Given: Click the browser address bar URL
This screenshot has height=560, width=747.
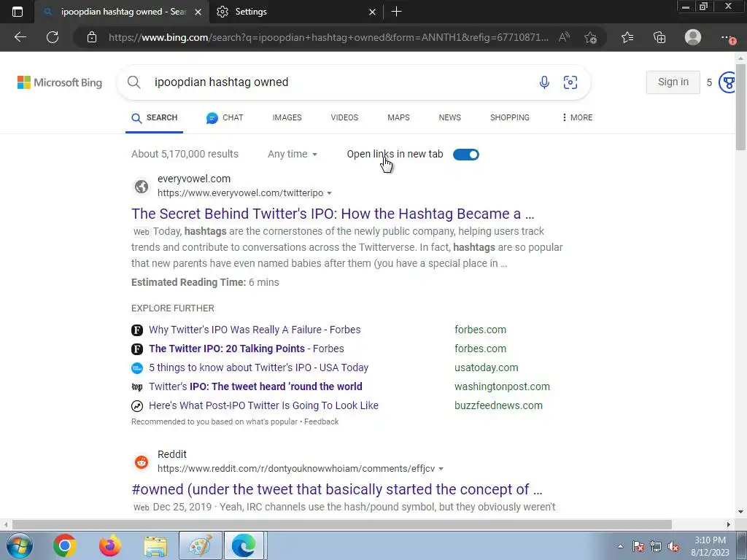Looking at the screenshot, I should [x=329, y=37].
